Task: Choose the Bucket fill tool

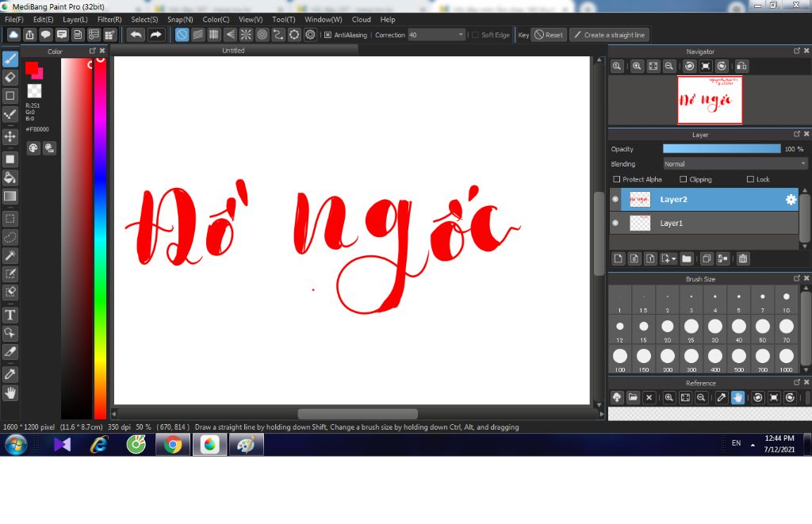Action: coord(10,178)
